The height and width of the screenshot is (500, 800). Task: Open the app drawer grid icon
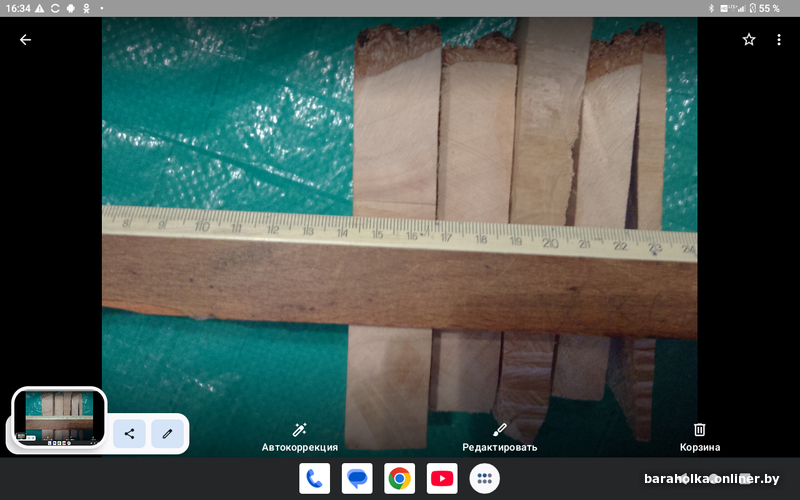(484, 479)
